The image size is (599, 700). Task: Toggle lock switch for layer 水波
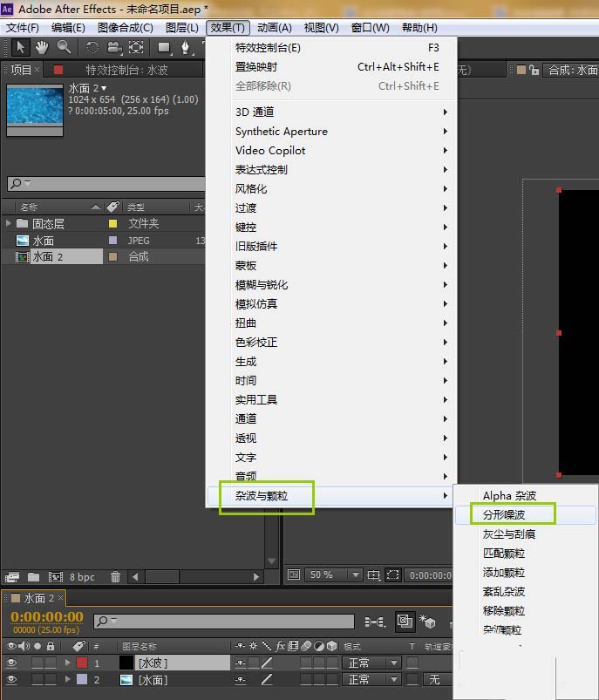[51, 663]
